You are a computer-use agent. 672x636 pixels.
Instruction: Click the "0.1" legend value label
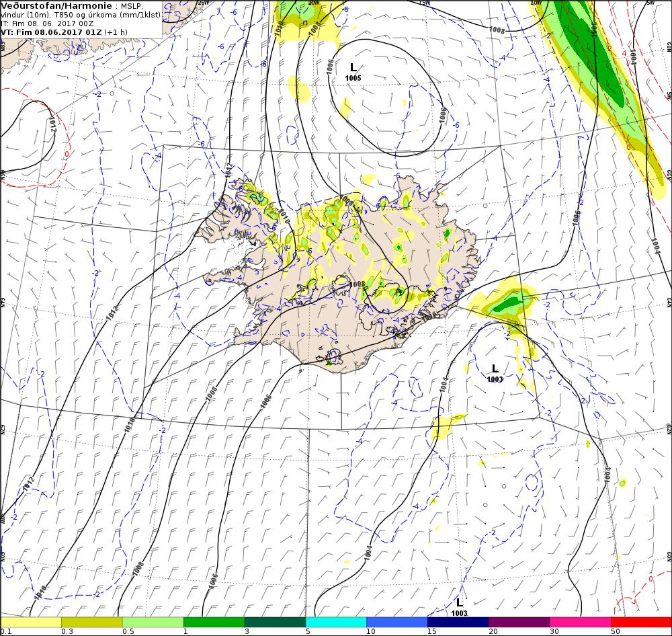(x=6, y=631)
